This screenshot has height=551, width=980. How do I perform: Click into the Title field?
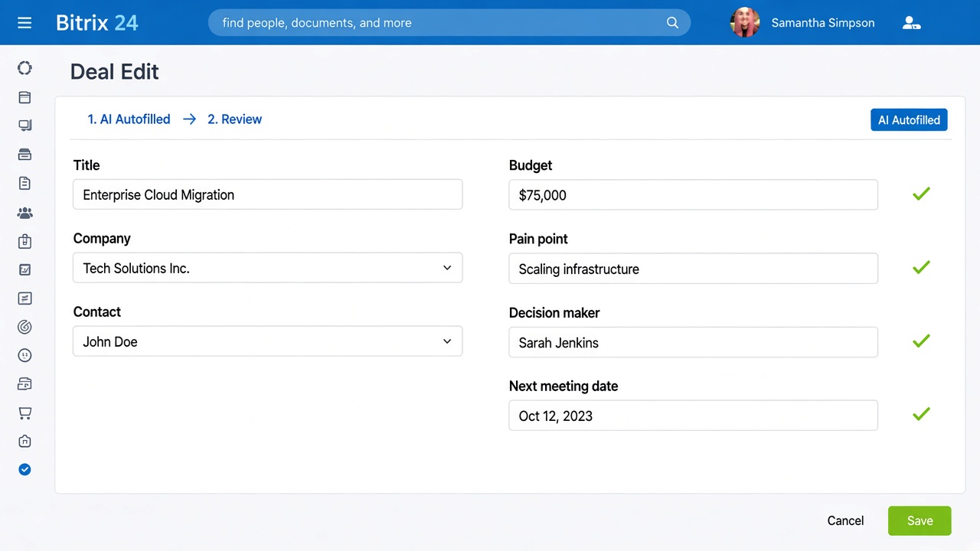pos(268,194)
